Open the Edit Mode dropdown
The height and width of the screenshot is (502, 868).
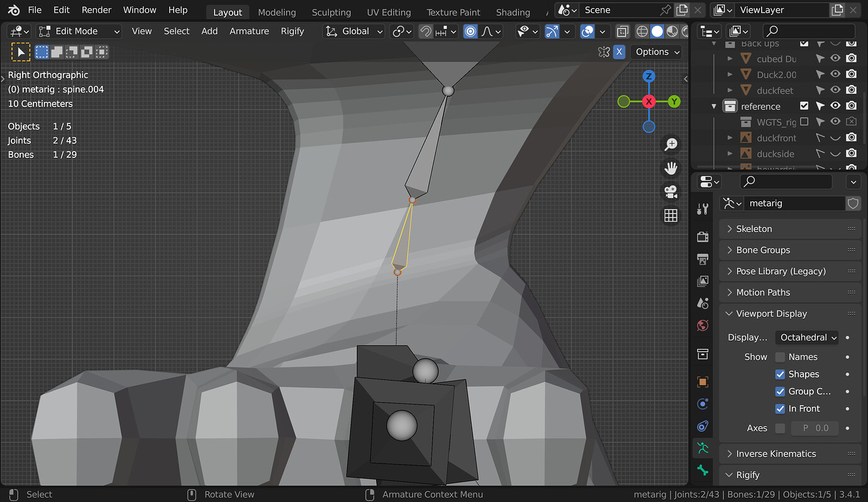click(79, 31)
